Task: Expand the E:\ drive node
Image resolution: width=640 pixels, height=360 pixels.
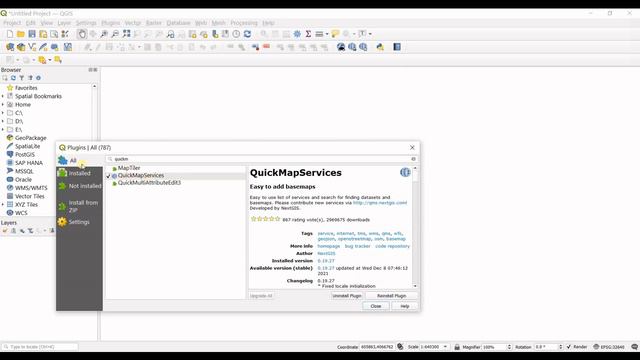Action: 3,130
